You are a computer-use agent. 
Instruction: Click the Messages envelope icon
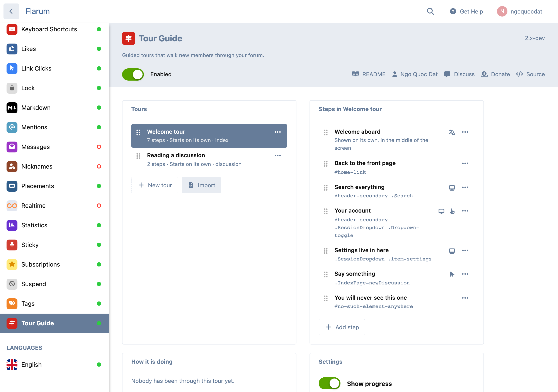12,147
